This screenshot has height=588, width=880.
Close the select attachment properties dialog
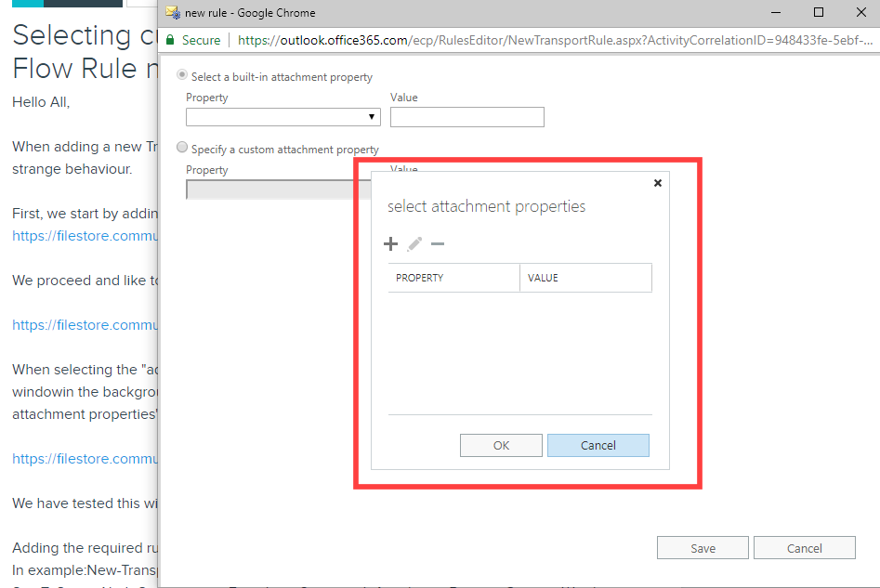[658, 183]
